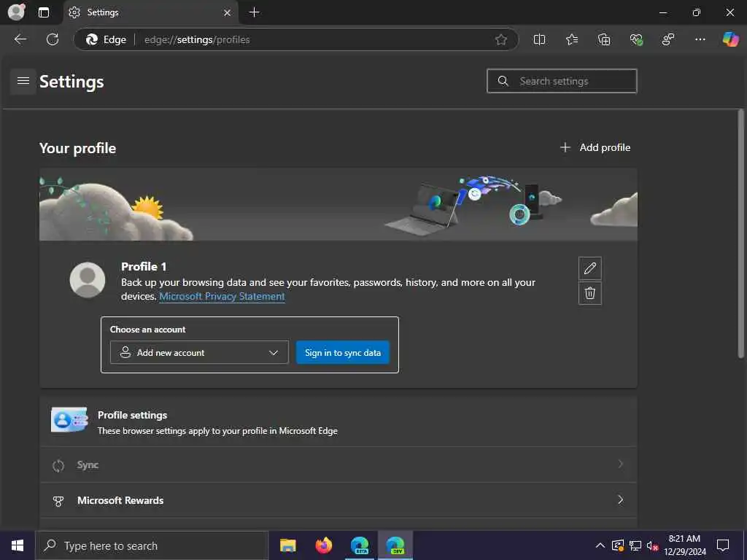Image resolution: width=747 pixels, height=560 pixels.
Task: Open the Collections icon
Action: click(x=603, y=39)
